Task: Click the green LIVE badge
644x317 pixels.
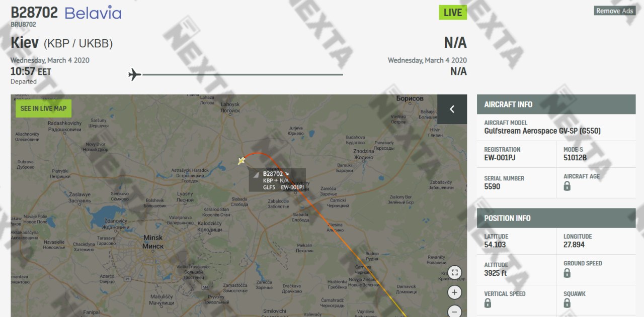Action: (x=453, y=13)
